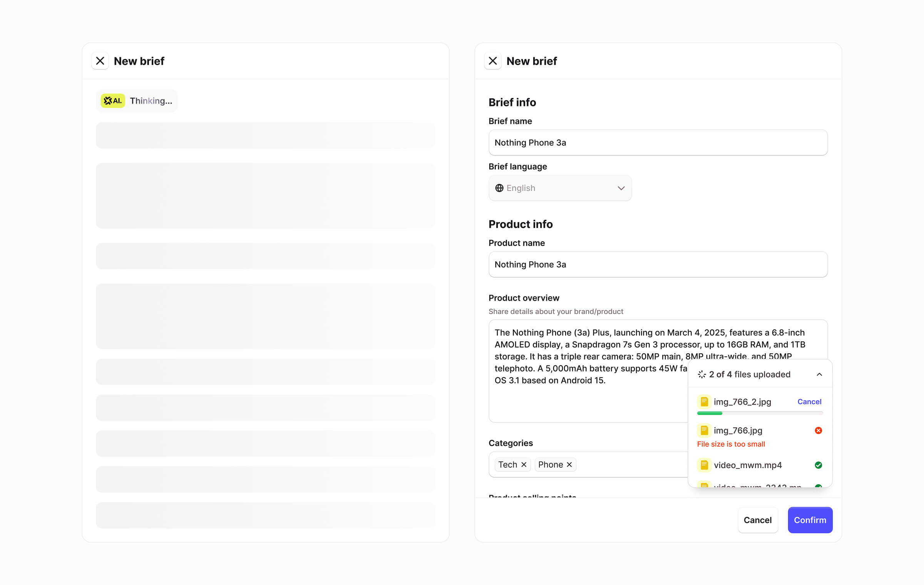
Task: Click the globe icon in language selector
Action: (499, 188)
